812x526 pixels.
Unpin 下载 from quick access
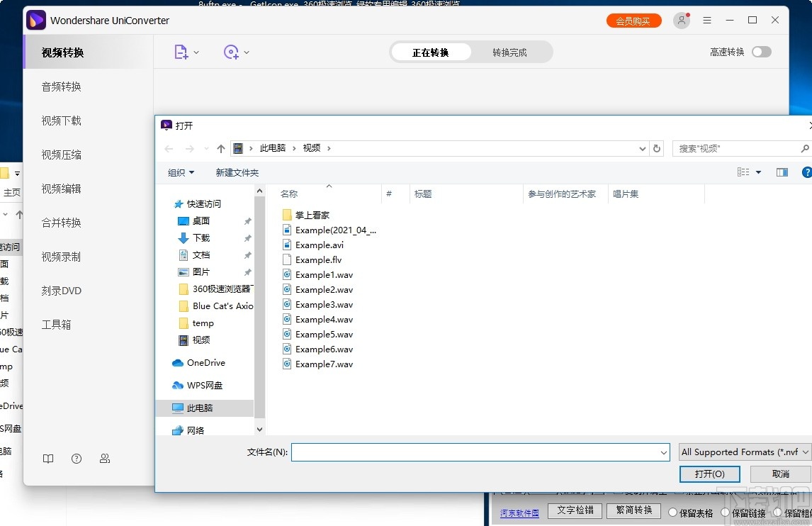pyautogui.click(x=247, y=237)
